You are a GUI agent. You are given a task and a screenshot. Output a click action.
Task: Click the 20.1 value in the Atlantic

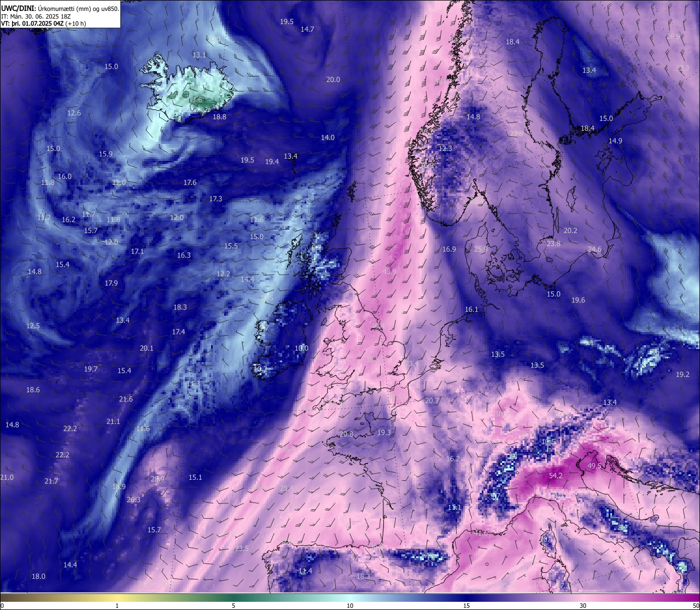point(147,348)
